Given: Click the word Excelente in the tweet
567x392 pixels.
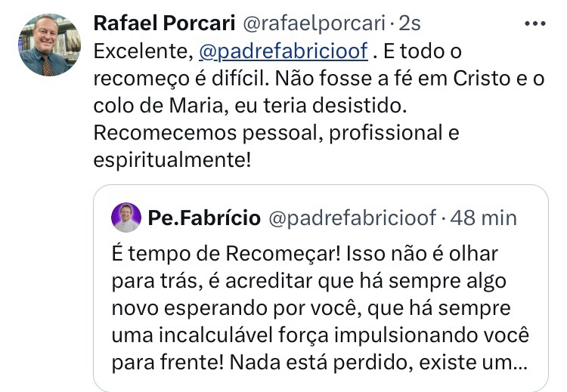Looking at the screenshot, I should coord(141,52).
